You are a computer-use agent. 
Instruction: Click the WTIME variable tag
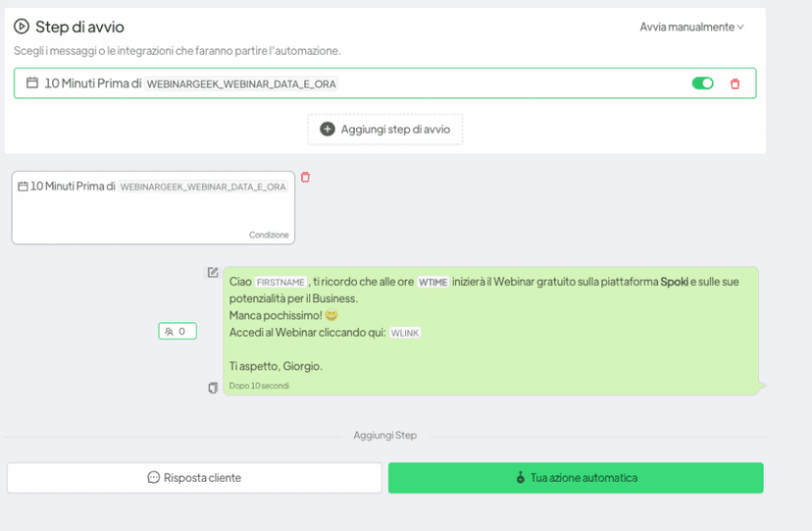432,283
